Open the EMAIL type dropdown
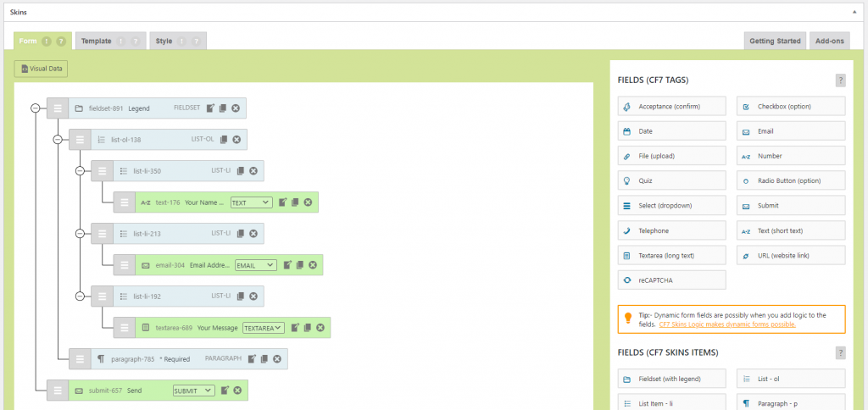 (256, 265)
